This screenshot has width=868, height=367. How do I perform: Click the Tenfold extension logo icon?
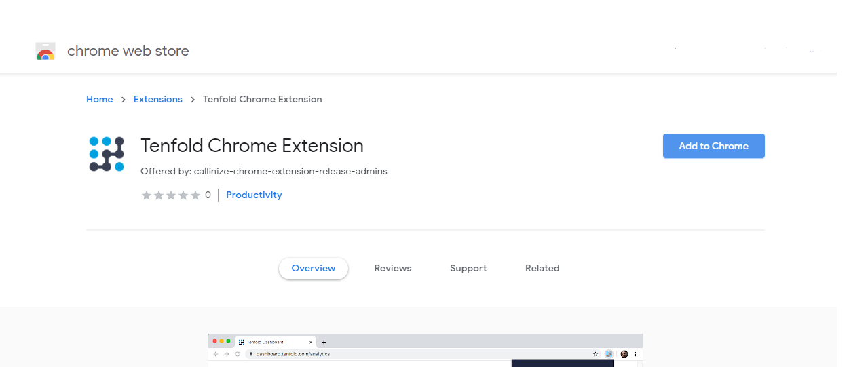[107, 154]
